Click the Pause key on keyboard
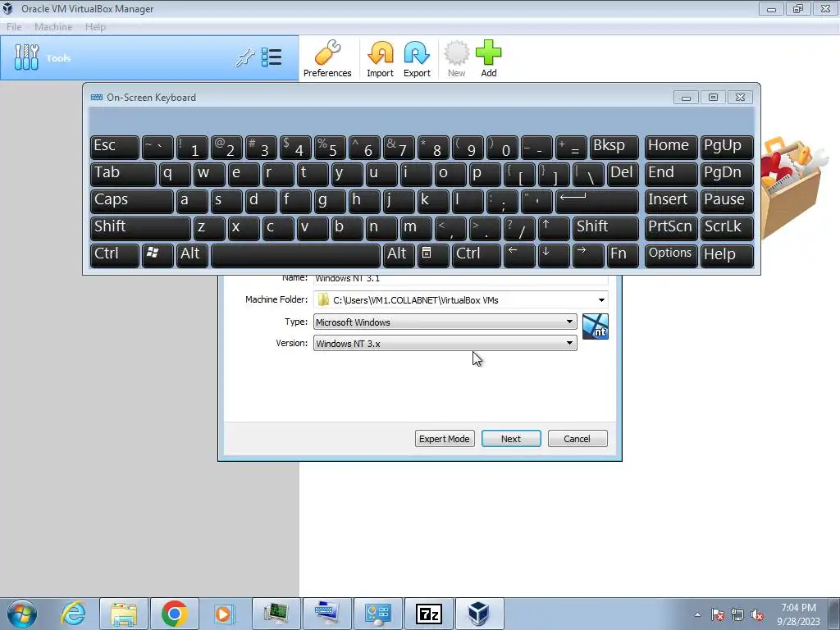Image resolution: width=840 pixels, height=630 pixels. [x=727, y=202]
